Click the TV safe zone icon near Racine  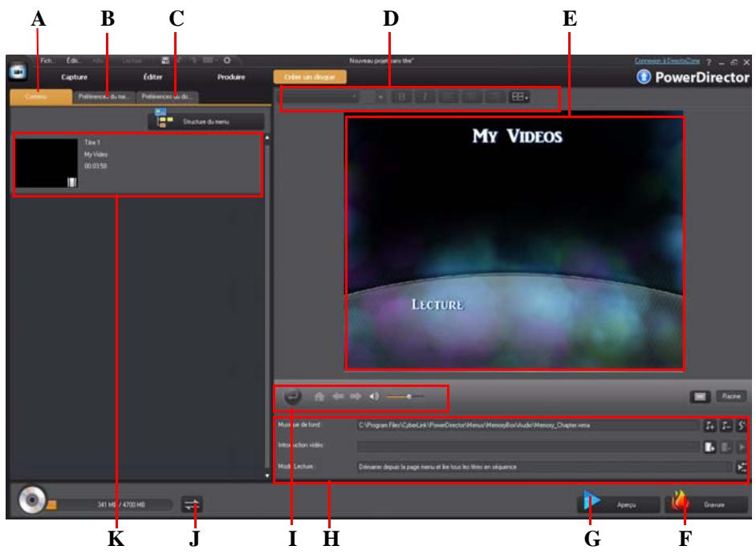click(x=700, y=397)
